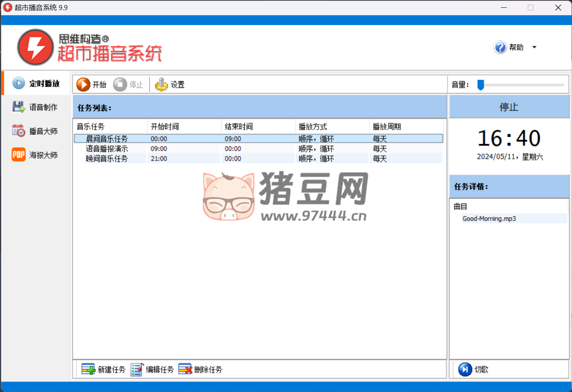Skip song with the 切歌 icon
The height and width of the screenshot is (392, 572).
[465, 369]
